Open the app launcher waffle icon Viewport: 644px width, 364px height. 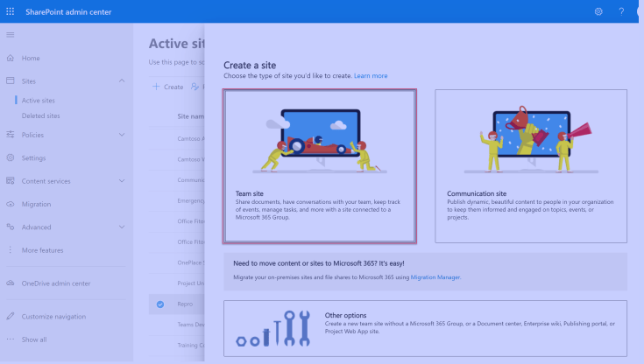pos(11,11)
